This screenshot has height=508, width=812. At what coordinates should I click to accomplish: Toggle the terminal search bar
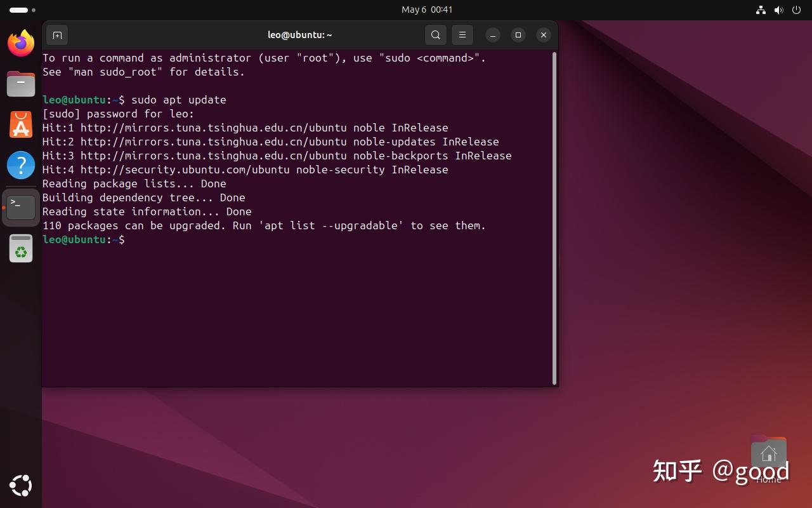click(x=436, y=35)
